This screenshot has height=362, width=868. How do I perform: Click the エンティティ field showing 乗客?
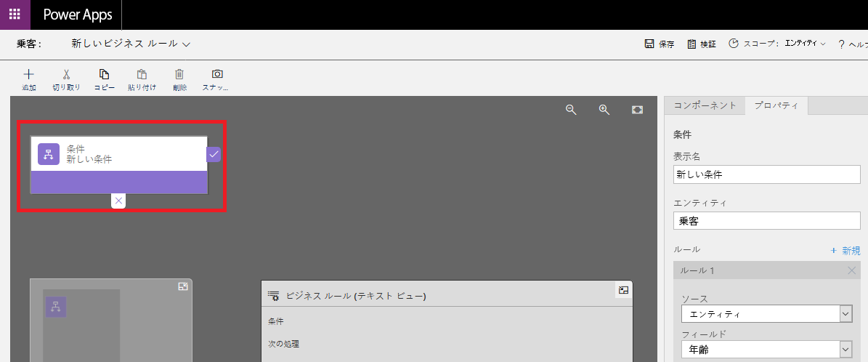click(x=767, y=220)
